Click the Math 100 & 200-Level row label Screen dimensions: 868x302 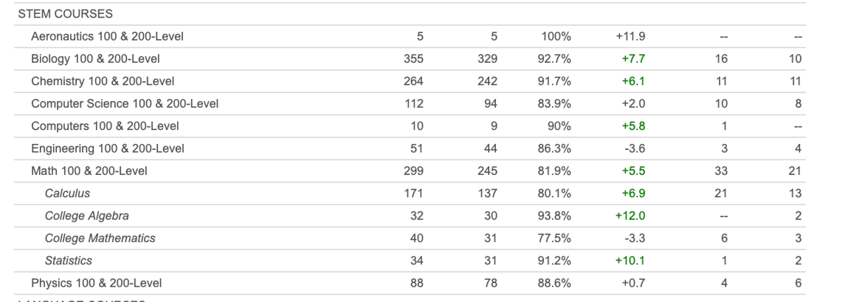point(89,171)
